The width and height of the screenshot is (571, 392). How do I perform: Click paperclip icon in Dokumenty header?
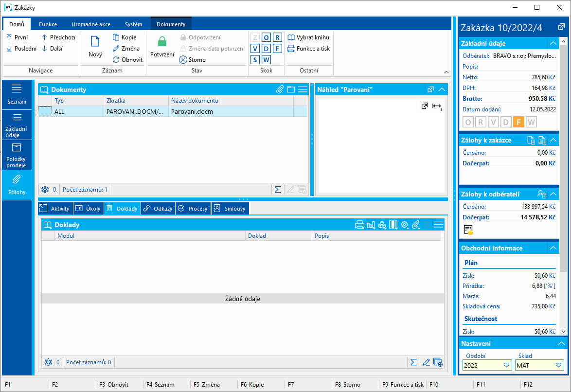click(280, 89)
